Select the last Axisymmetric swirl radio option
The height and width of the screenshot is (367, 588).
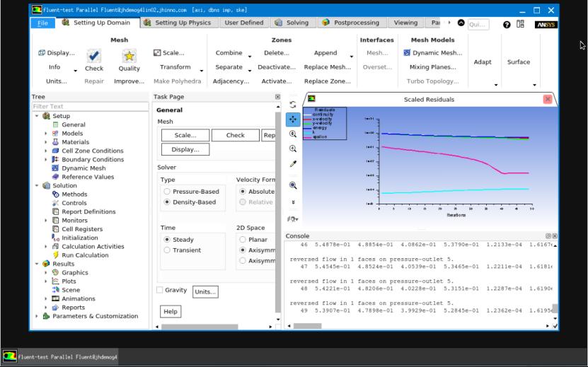(243, 260)
